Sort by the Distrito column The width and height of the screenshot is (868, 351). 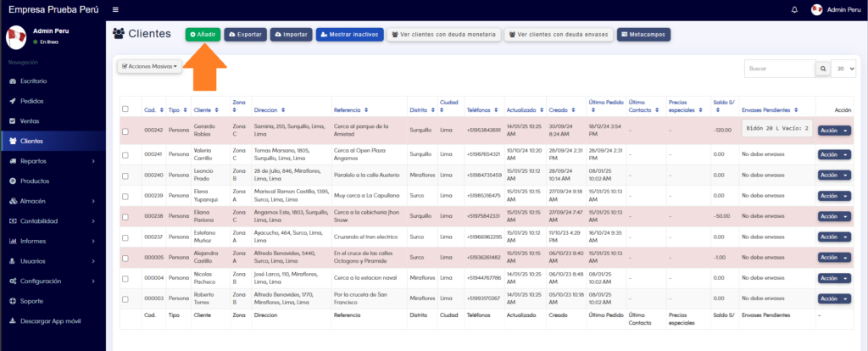421,110
